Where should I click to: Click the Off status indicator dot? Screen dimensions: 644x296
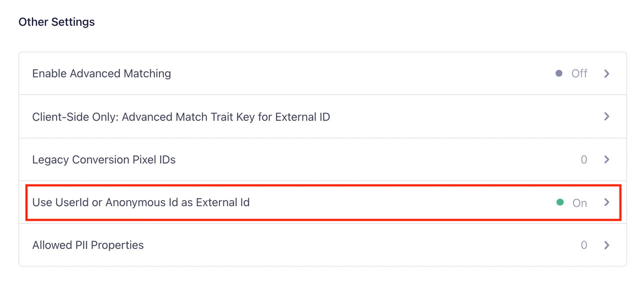point(559,73)
